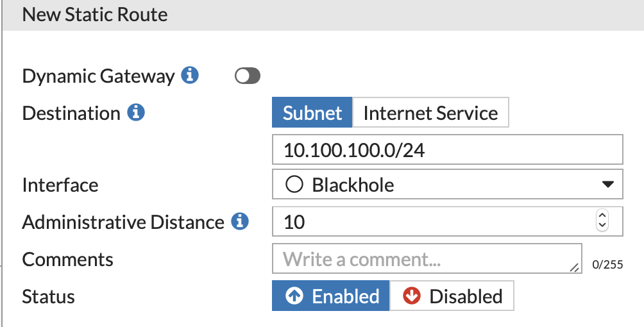Click the Administrative Distance info icon
Viewport: 644px width, 327px height.
coord(239,222)
